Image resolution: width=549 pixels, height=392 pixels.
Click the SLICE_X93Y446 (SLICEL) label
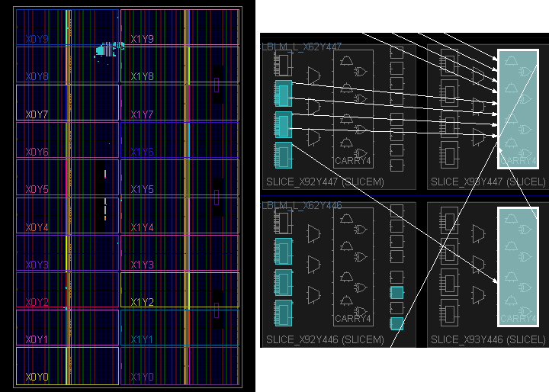[x=488, y=339]
